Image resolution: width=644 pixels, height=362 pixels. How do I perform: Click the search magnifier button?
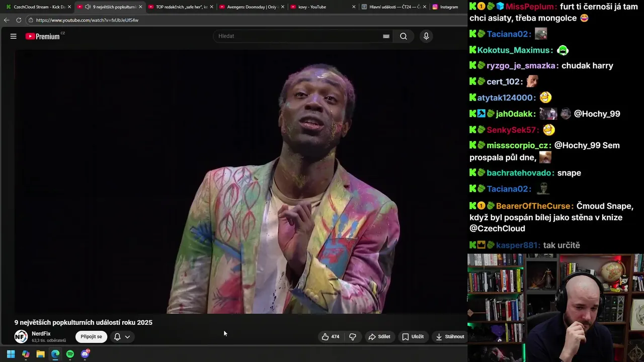pos(403,36)
